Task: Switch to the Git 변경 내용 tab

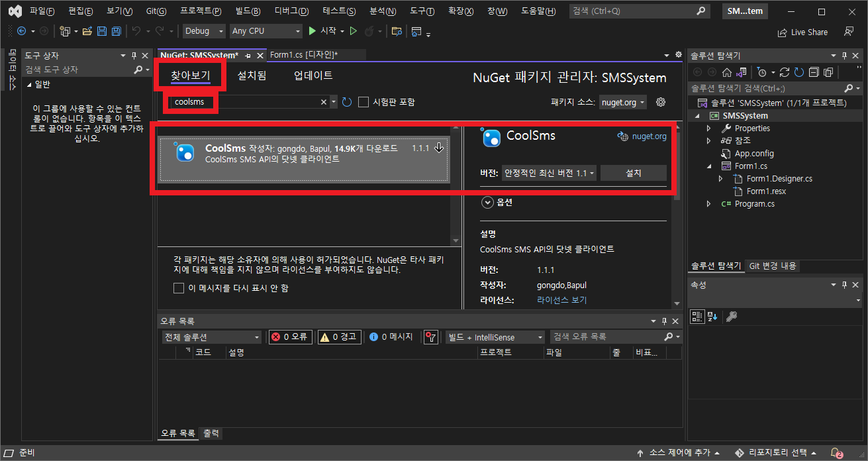Action: tap(773, 266)
